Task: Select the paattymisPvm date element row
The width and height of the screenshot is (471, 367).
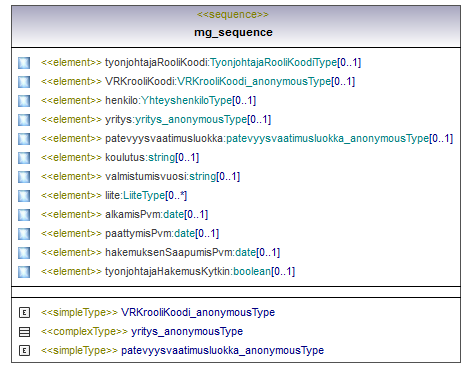Action: pos(130,233)
